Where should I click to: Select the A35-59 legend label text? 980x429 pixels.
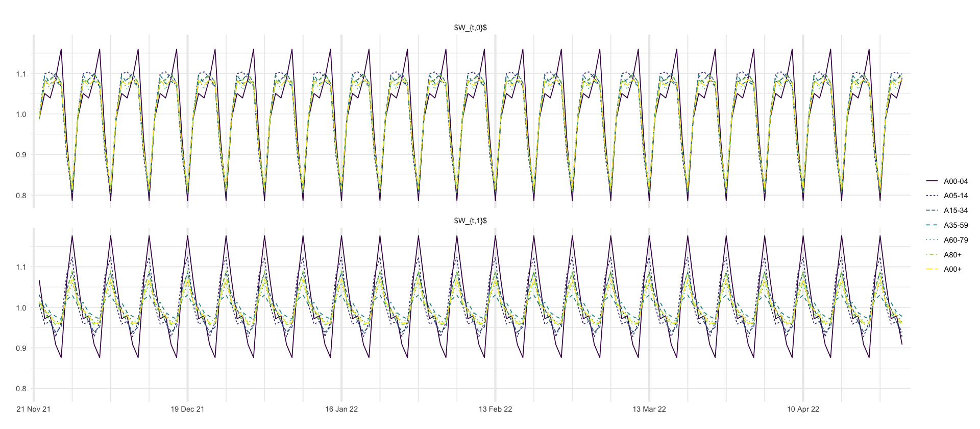pos(955,225)
